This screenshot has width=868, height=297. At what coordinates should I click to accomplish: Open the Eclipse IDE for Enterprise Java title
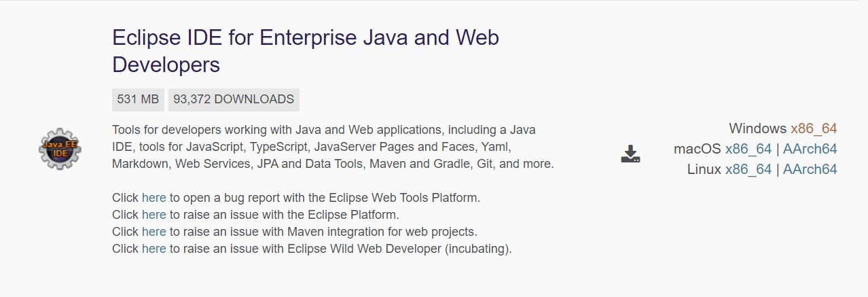point(306,50)
